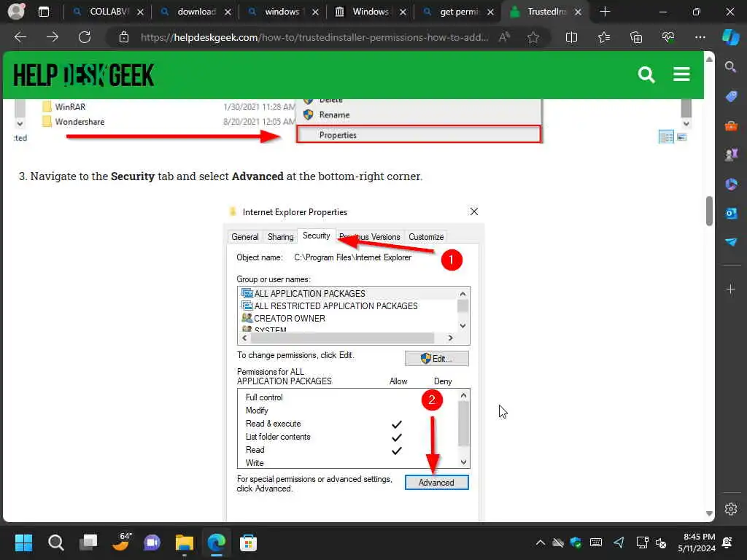Open Copilot sidebar button
Viewport: 747px width, 560px height.
point(730,37)
